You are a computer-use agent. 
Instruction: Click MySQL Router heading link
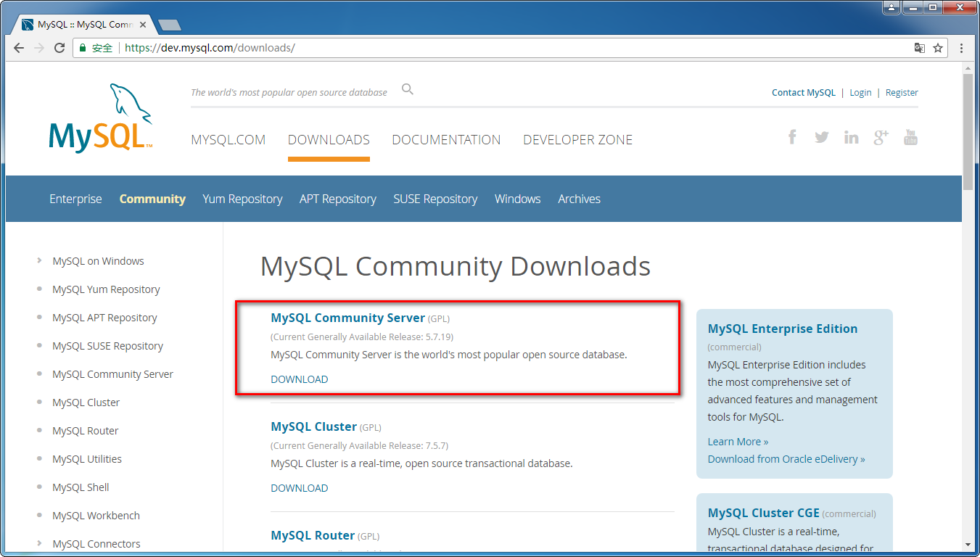coord(313,535)
